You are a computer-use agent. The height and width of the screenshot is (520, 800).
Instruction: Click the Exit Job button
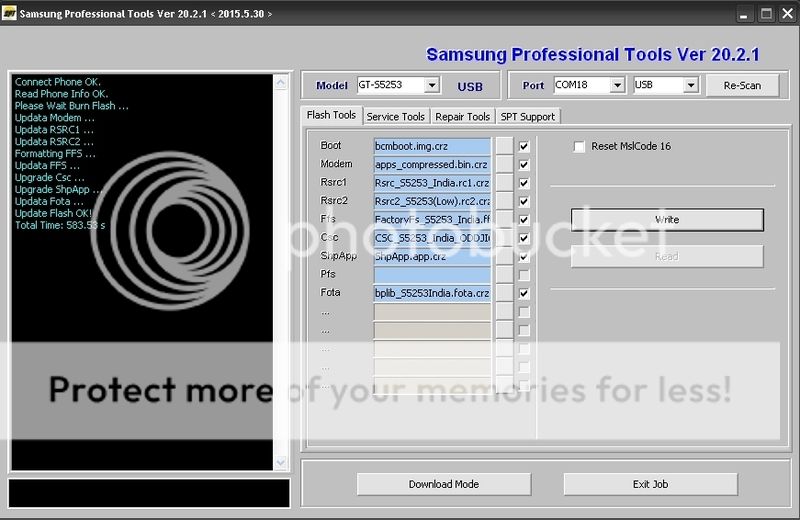651,484
